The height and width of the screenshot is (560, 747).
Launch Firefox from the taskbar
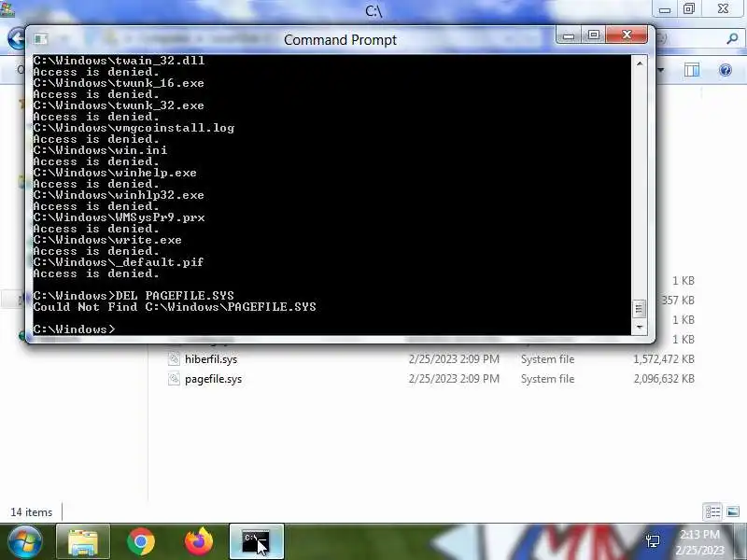pyautogui.click(x=199, y=541)
